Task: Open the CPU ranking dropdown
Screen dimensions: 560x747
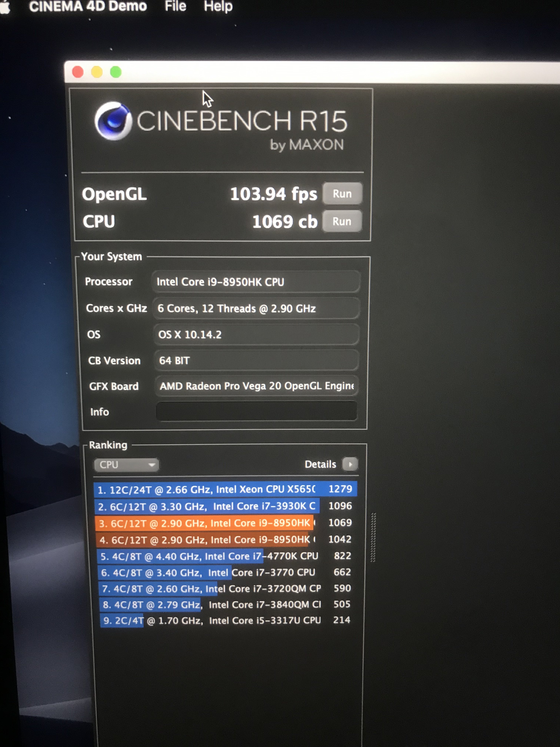Action: click(126, 465)
